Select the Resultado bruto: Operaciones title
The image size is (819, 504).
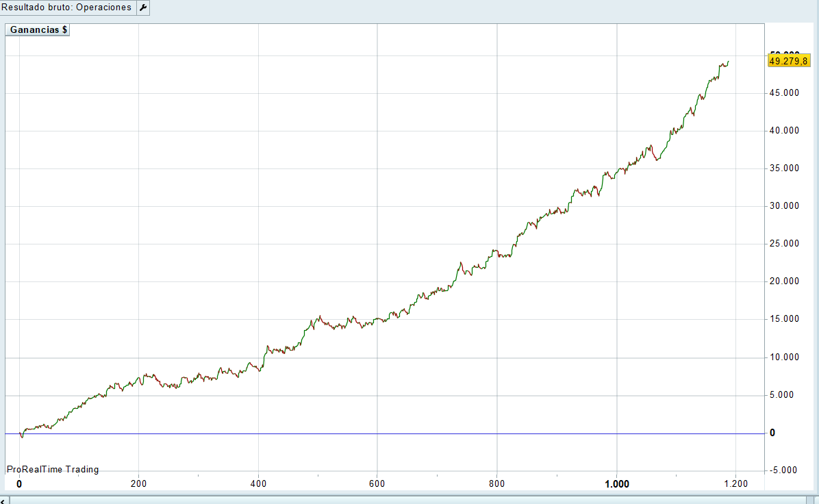click(x=66, y=8)
